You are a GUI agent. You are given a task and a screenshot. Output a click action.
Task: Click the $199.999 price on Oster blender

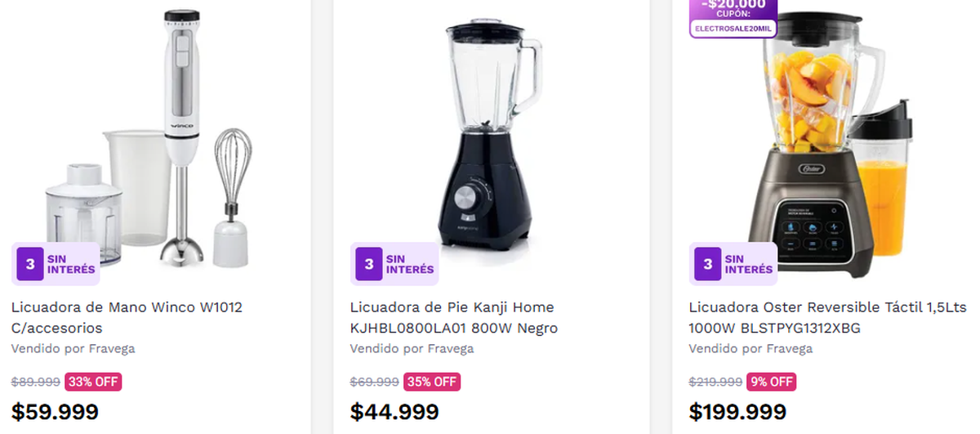point(737,412)
